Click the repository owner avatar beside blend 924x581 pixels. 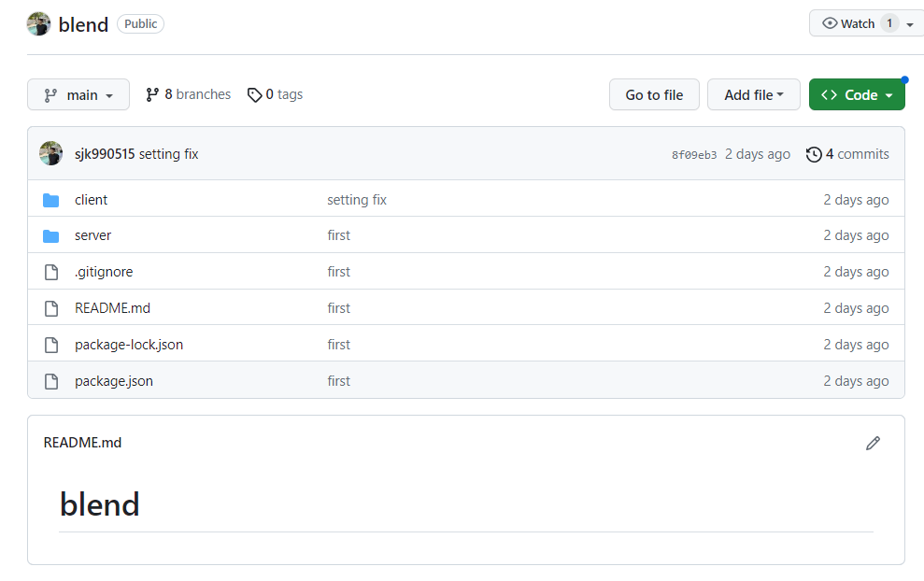(x=39, y=24)
